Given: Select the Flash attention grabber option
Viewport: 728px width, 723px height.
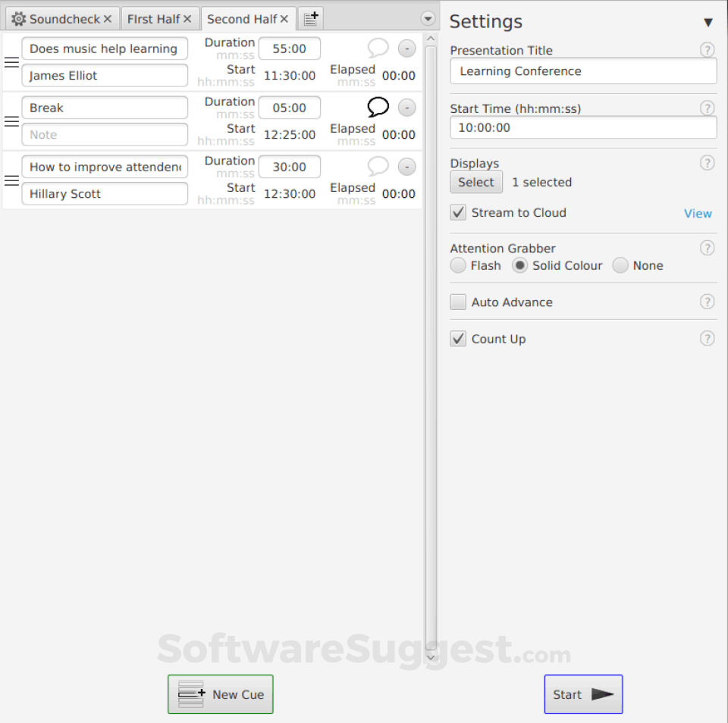Looking at the screenshot, I should click(x=458, y=265).
